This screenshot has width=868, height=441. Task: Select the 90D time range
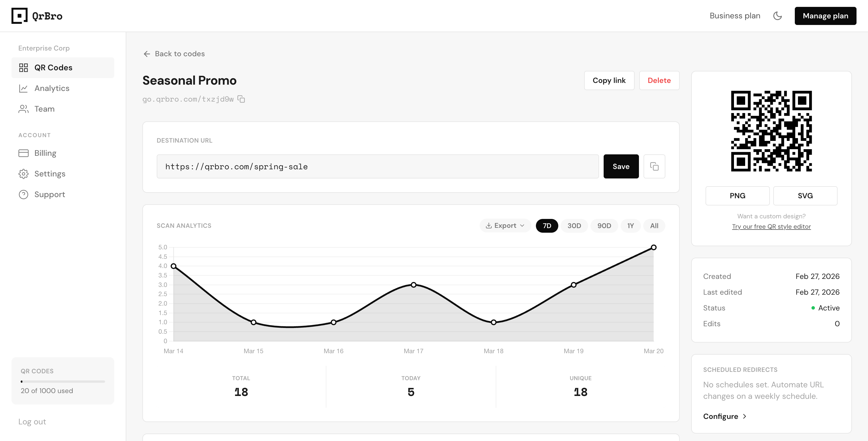604,226
